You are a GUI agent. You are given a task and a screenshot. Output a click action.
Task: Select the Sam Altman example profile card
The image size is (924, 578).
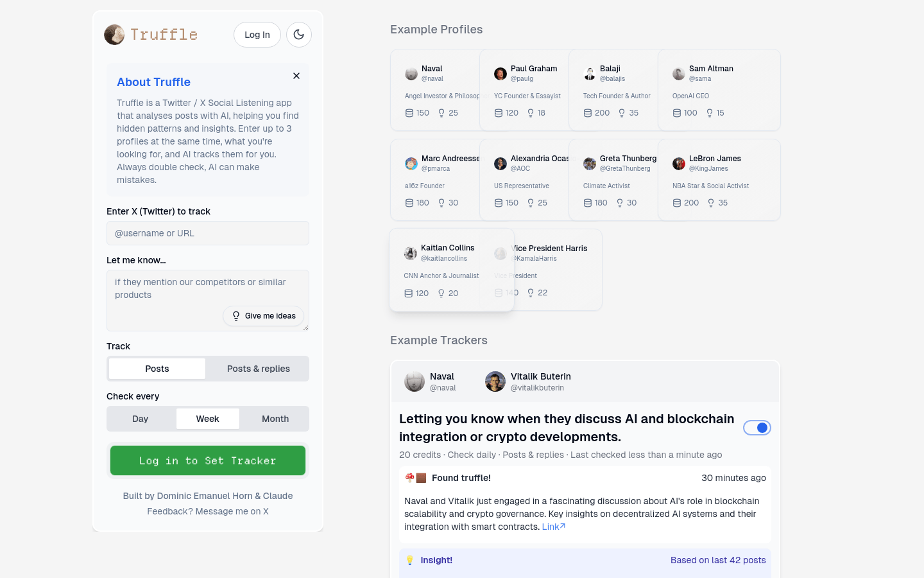coord(719,90)
